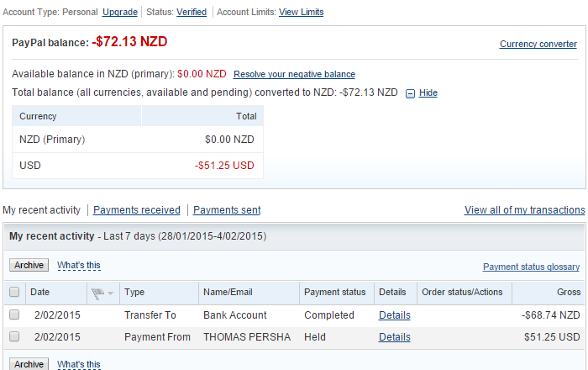The image size is (588, 370).
Task: Click Resolve your negative balance link
Action: [x=294, y=74]
